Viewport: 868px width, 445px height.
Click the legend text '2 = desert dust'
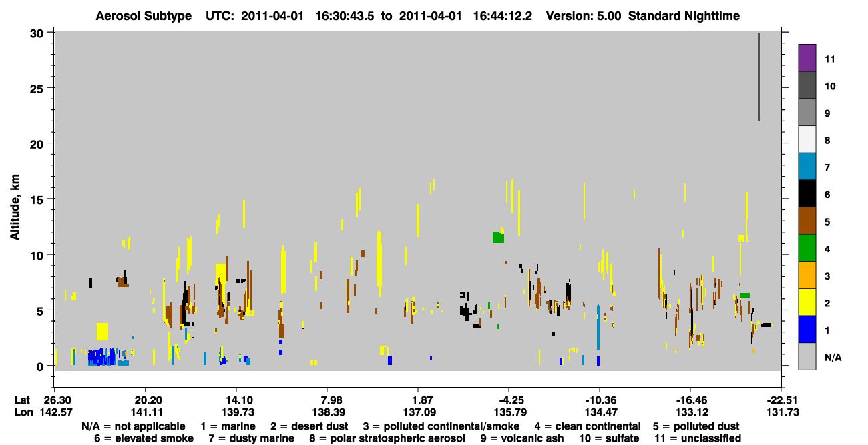point(308,426)
